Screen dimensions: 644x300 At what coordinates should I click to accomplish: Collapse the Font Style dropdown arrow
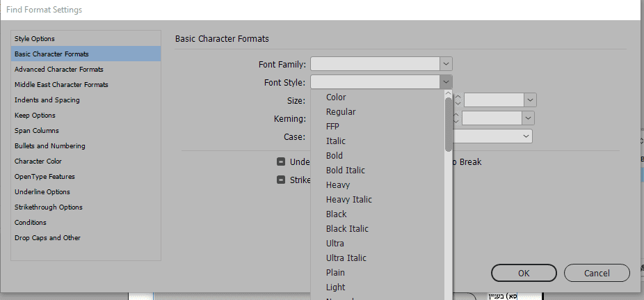click(x=446, y=82)
